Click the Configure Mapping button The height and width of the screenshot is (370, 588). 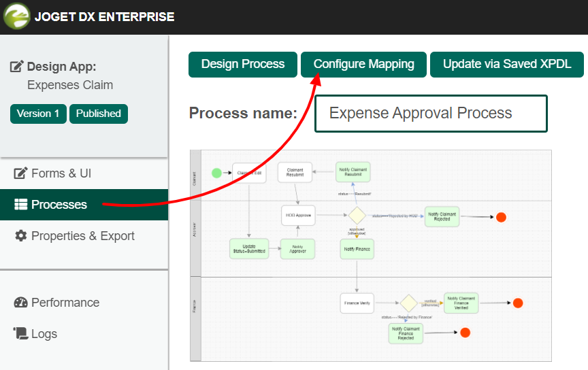click(363, 65)
